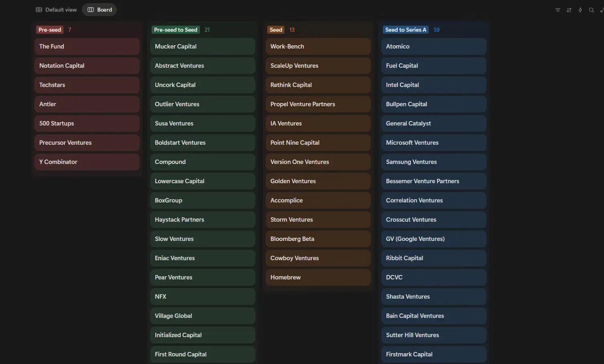The image size is (604, 364).
Task: Open the Atomico card
Action: click(x=433, y=46)
